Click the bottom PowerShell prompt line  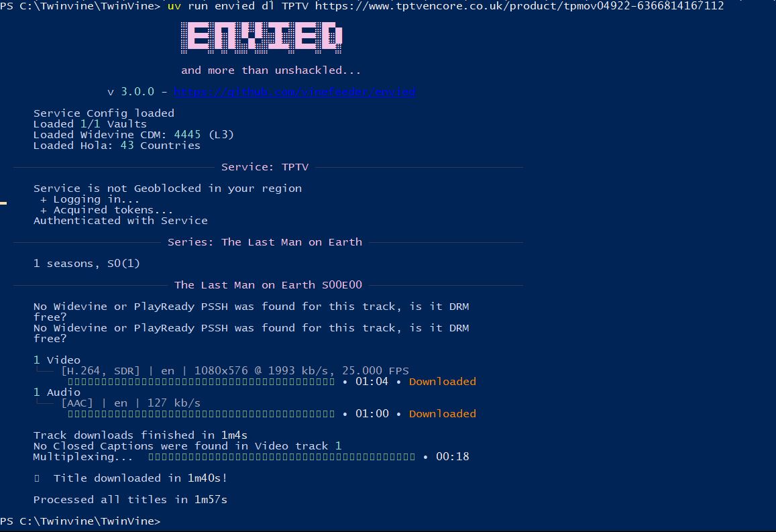(x=80, y=521)
